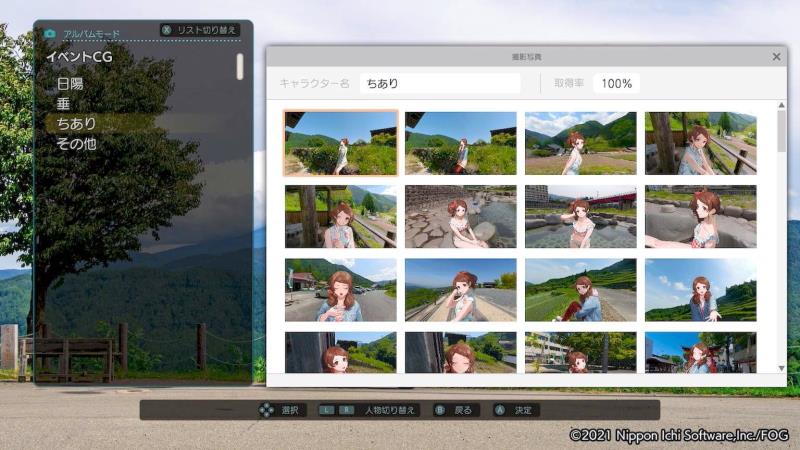Open third thumbnail in first row, mountains backdrop
The width and height of the screenshot is (800, 450).
tap(581, 143)
